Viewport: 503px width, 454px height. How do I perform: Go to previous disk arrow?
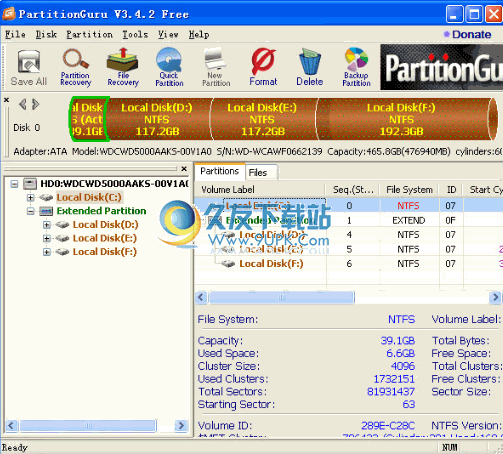[23, 104]
